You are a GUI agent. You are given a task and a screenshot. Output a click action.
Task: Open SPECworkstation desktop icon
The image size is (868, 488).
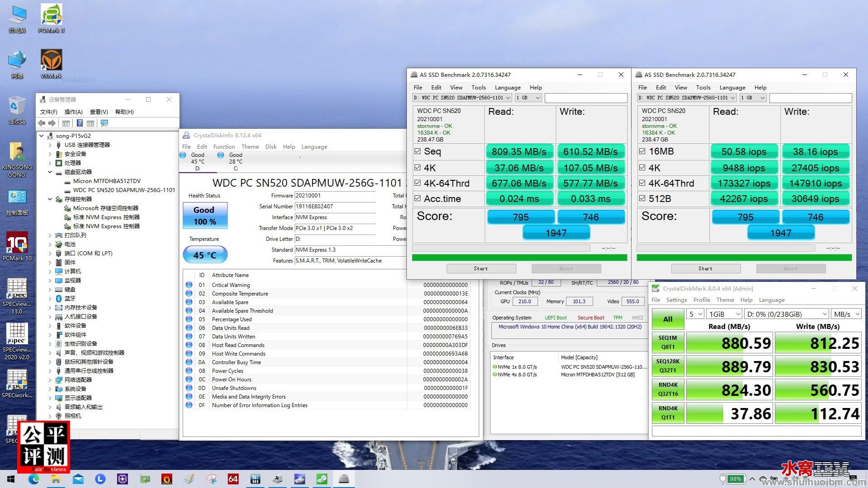pos(17,384)
